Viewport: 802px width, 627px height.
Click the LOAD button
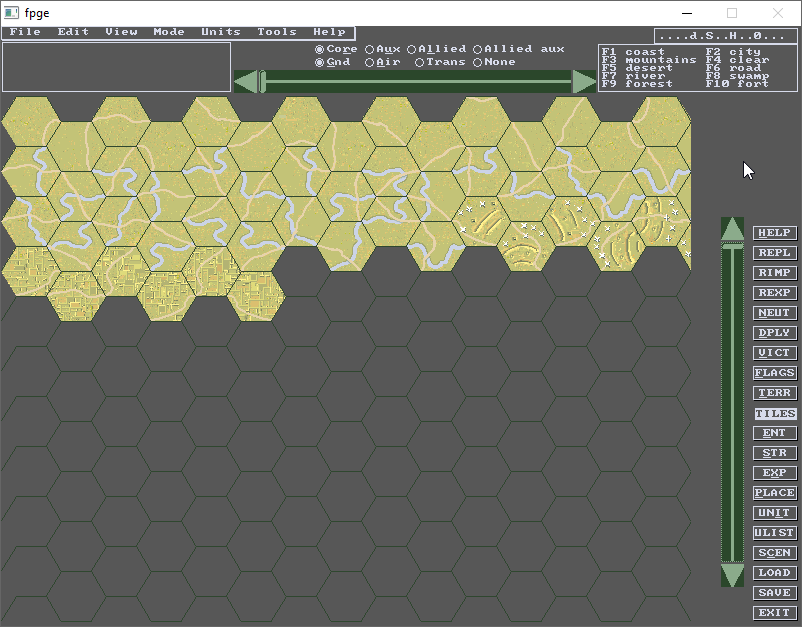(775, 573)
